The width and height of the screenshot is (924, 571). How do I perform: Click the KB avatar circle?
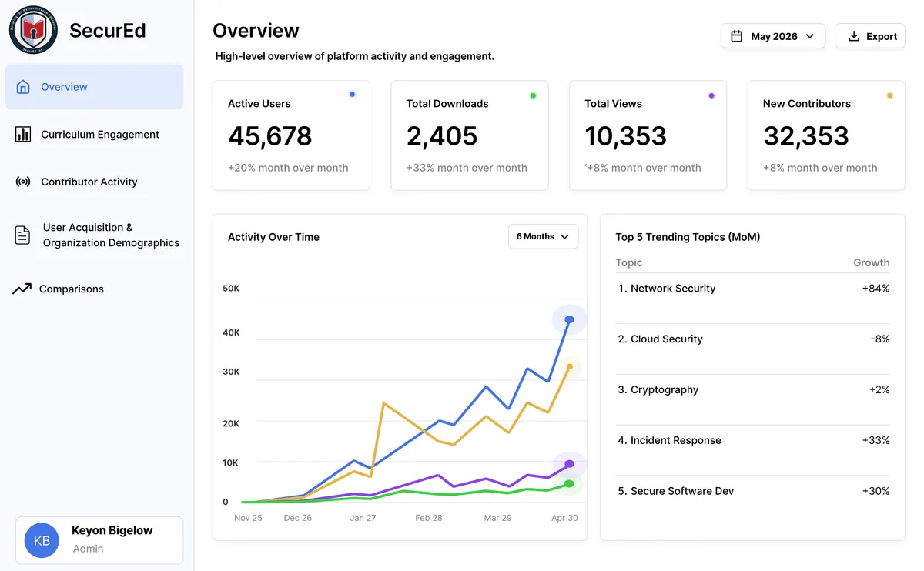[x=42, y=540]
